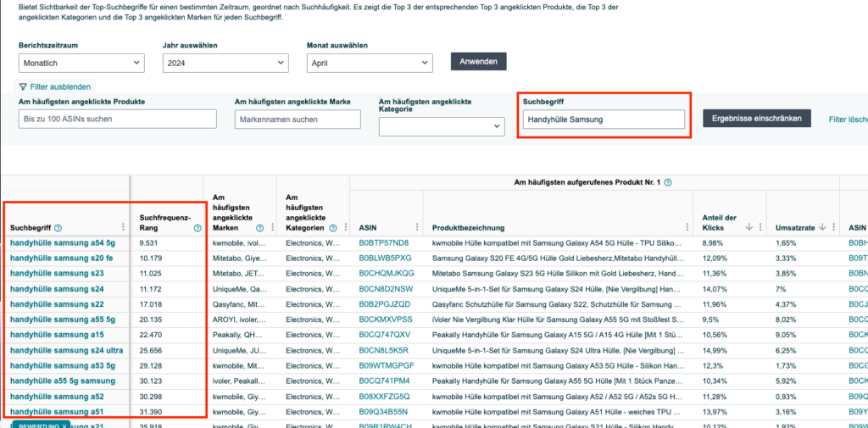Click the sort arrow in Umsatzrate header
This screenshot has height=428, width=868.
pos(822,227)
